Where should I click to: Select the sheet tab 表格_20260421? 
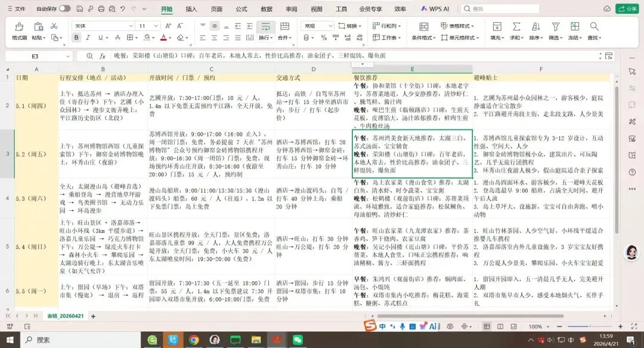pyautogui.click(x=66, y=316)
